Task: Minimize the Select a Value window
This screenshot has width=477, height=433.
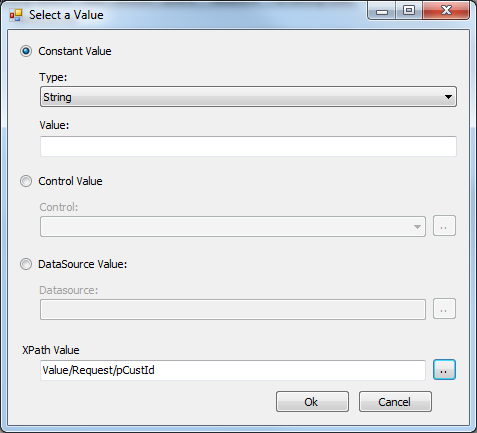Action: [382, 11]
